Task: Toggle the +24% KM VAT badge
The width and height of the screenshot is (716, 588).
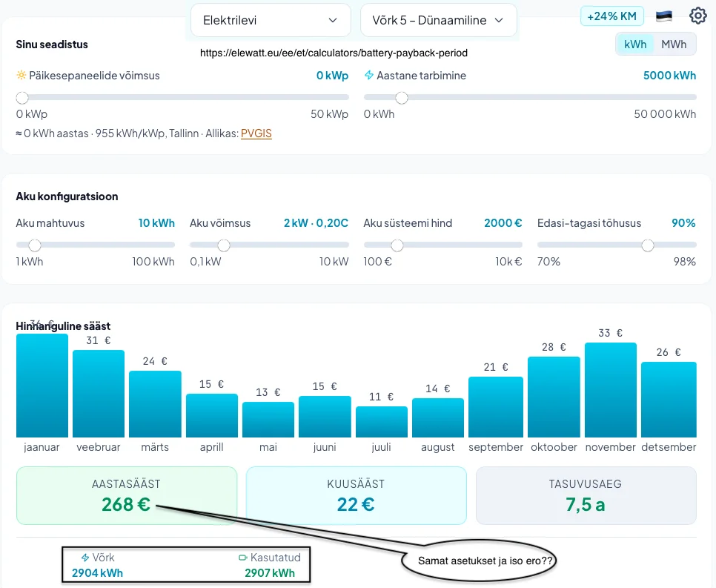Action: pos(612,16)
